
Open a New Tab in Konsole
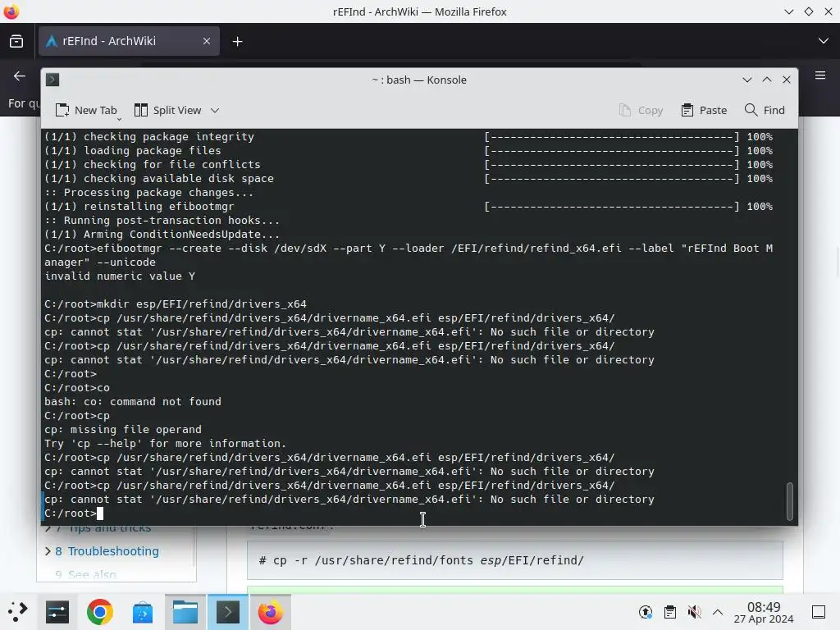click(85, 111)
